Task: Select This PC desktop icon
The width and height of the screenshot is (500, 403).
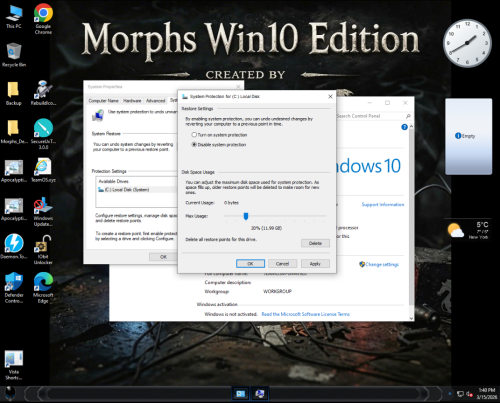Action: (x=14, y=17)
